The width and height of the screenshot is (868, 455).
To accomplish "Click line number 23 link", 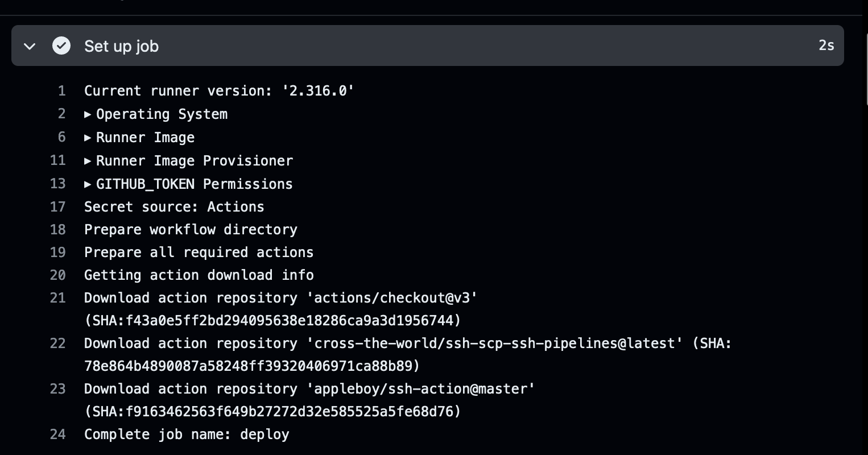I will (x=58, y=389).
